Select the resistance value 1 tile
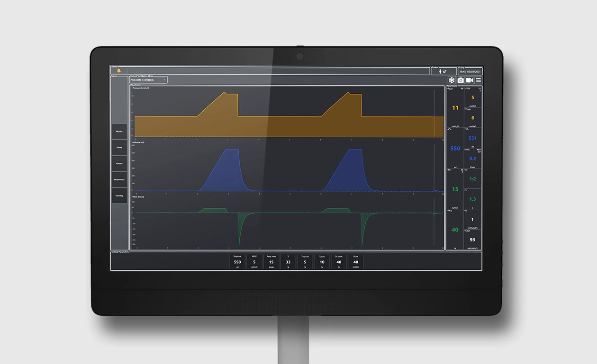The height and width of the screenshot is (364, 597). [473, 219]
